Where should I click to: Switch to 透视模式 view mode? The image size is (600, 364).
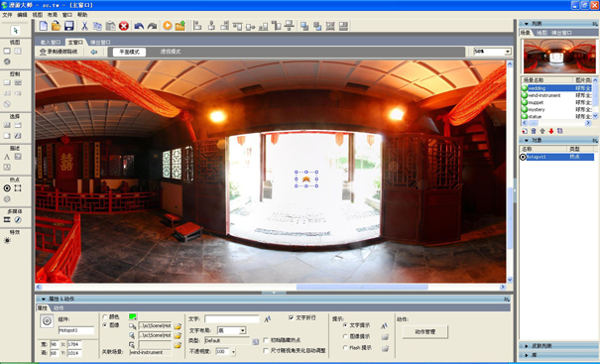point(171,52)
